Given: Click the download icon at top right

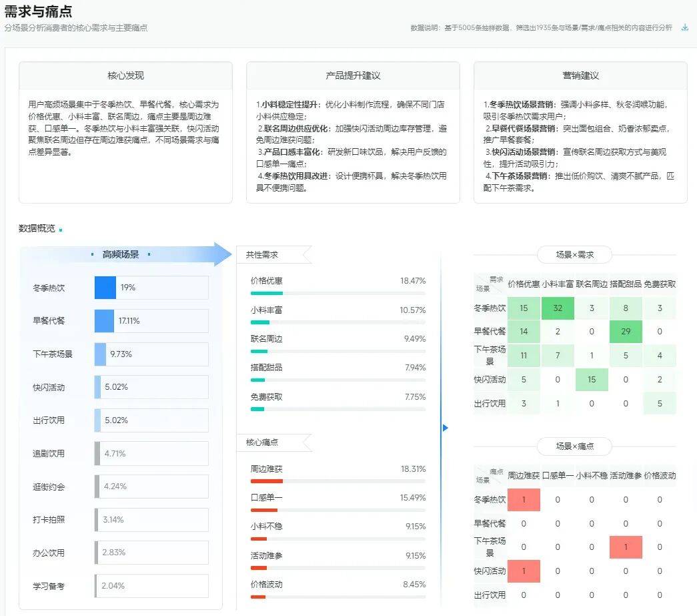Looking at the screenshot, I should click(x=684, y=27).
